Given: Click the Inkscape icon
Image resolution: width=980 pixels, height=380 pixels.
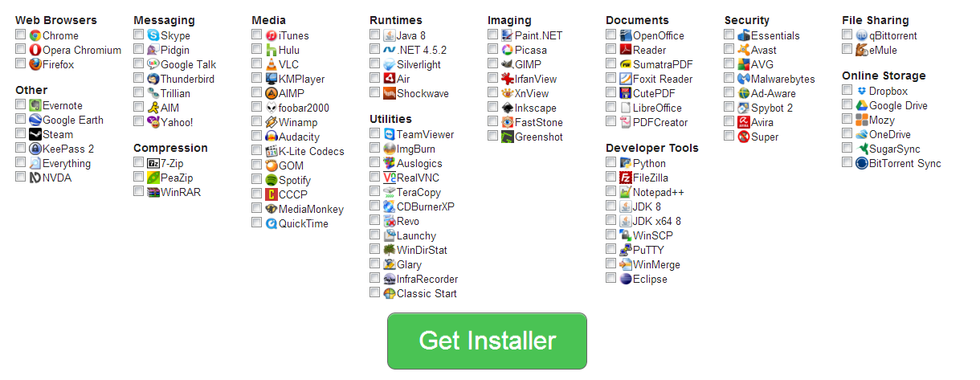Looking at the screenshot, I should tap(508, 108).
